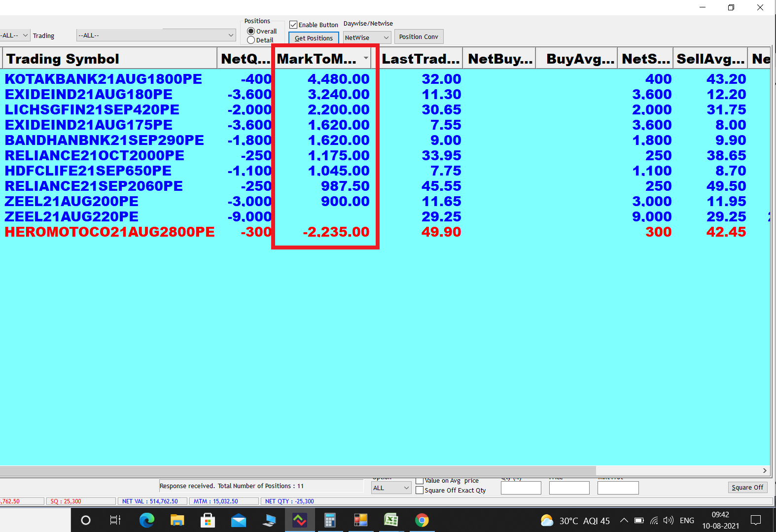The width and height of the screenshot is (776, 532).
Task: Select ZEEL21AUG220PE row
Action: tap(385, 216)
